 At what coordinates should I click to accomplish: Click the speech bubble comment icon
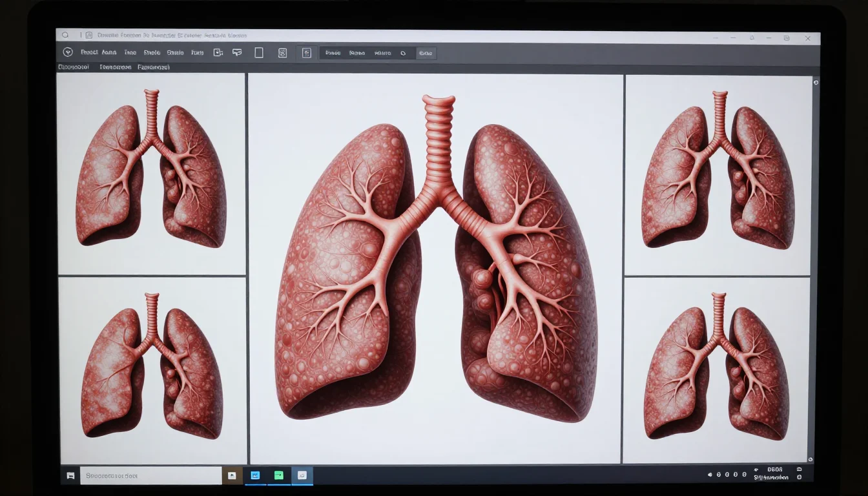[x=237, y=53]
